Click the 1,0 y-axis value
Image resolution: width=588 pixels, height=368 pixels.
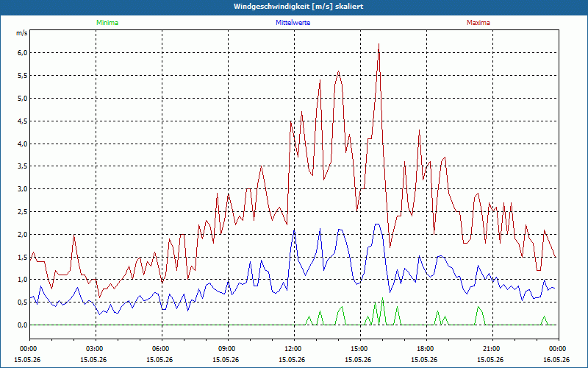pos(23,280)
